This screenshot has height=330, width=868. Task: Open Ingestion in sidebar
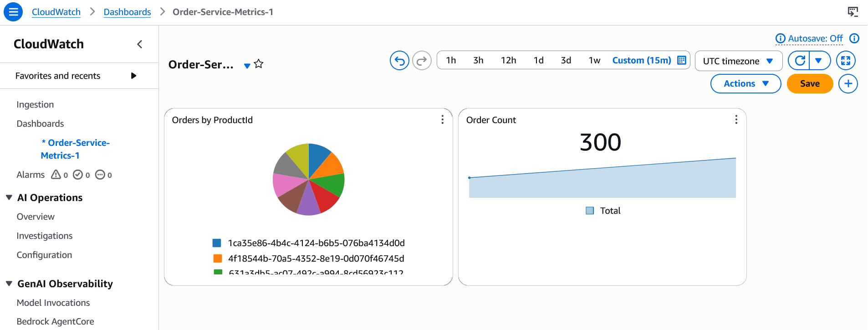[x=35, y=104]
